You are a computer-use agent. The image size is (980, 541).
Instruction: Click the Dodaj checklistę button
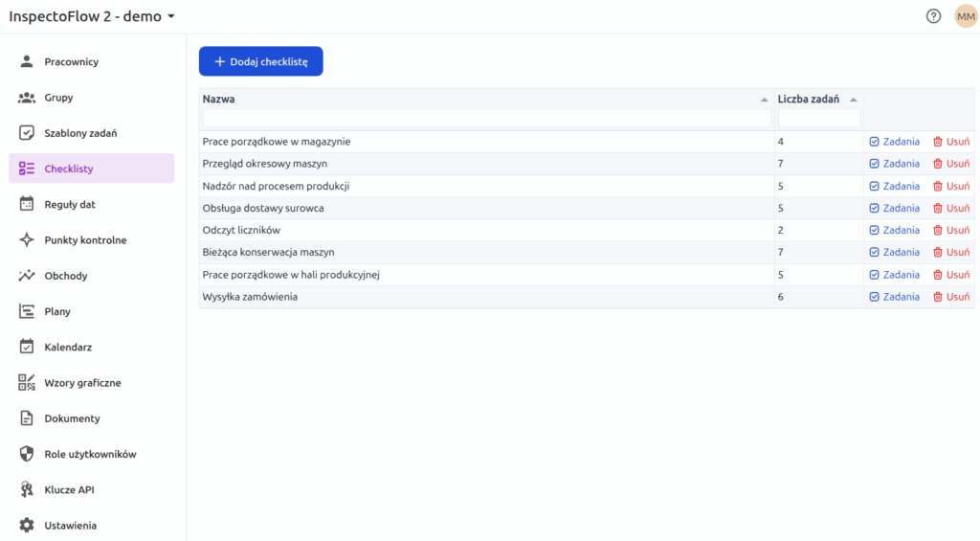click(260, 61)
